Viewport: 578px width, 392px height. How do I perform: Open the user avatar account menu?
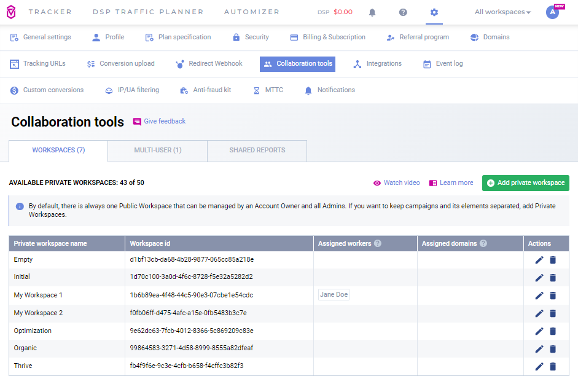(553, 12)
